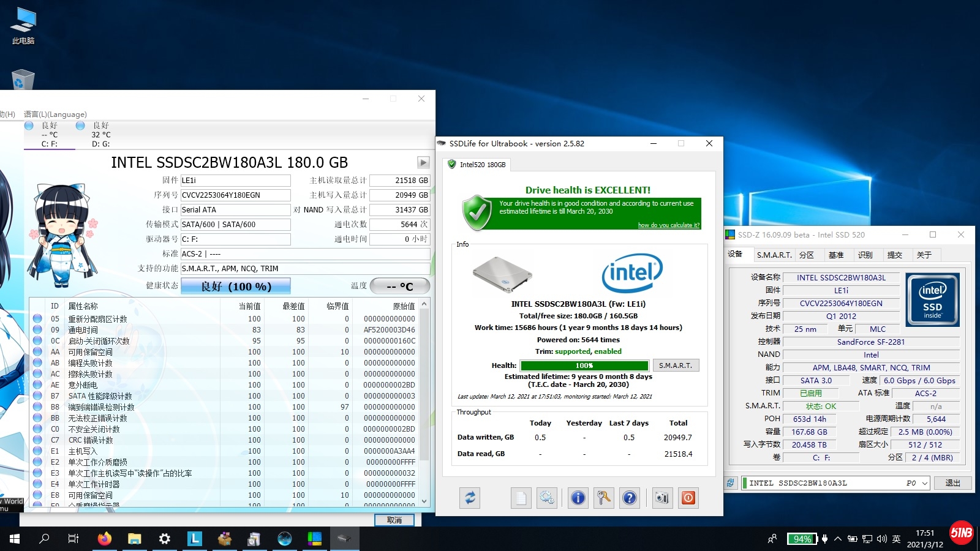Screen dimensions: 980x551
Task: Open the SSD-Z drive selection dropdown
Action: click(x=924, y=483)
